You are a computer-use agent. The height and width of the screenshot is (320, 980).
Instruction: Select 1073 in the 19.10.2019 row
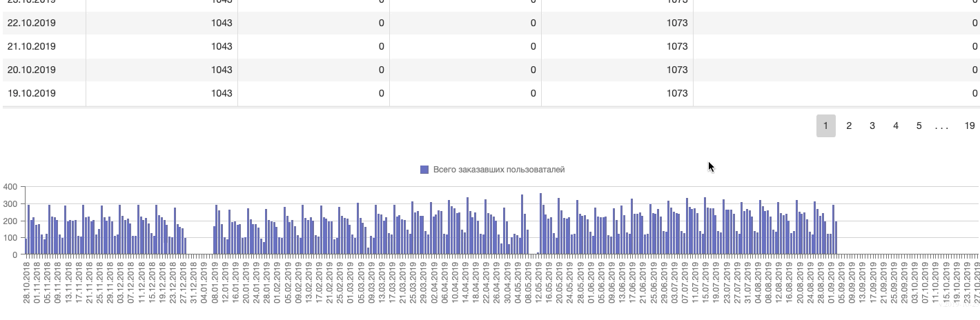677,93
